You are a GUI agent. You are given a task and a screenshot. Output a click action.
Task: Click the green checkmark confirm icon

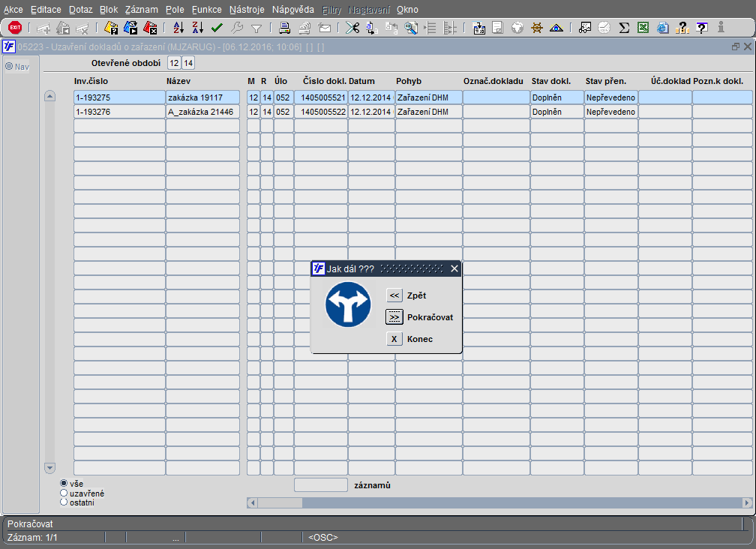(217, 28)
